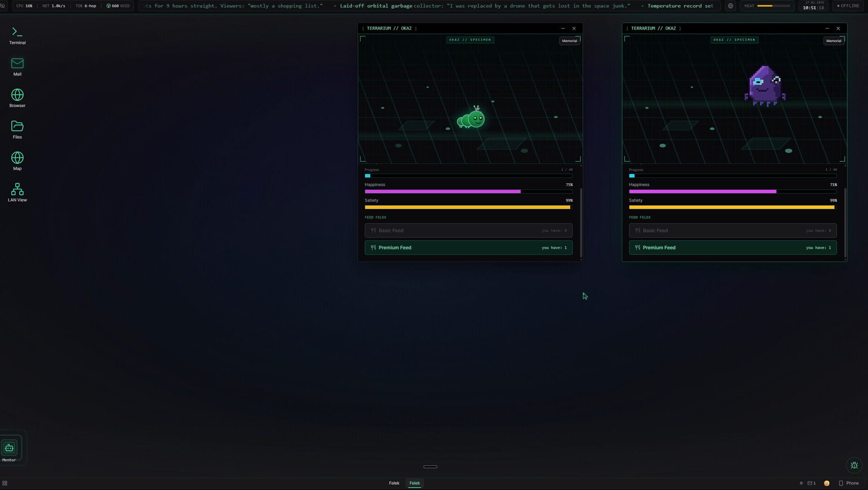Click the TOR 6-hop readout
The height and width of the screenshot is (490, 868).
(86, 6)
